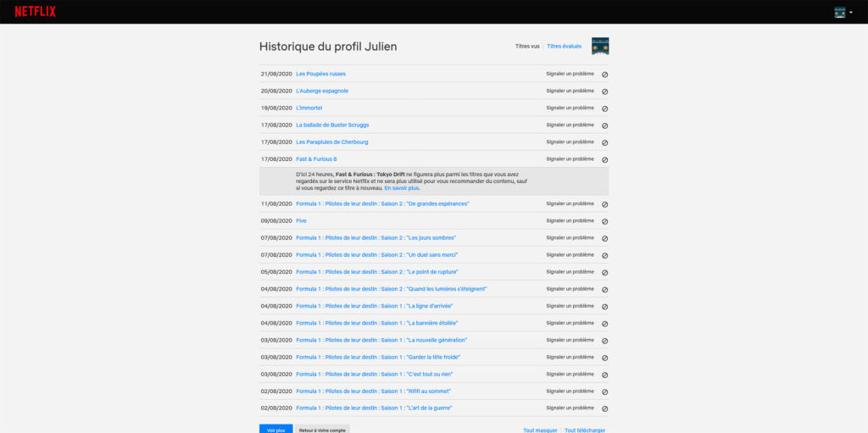Open Formula 1 "De grandes espérances" link

(x=382, y=203)
